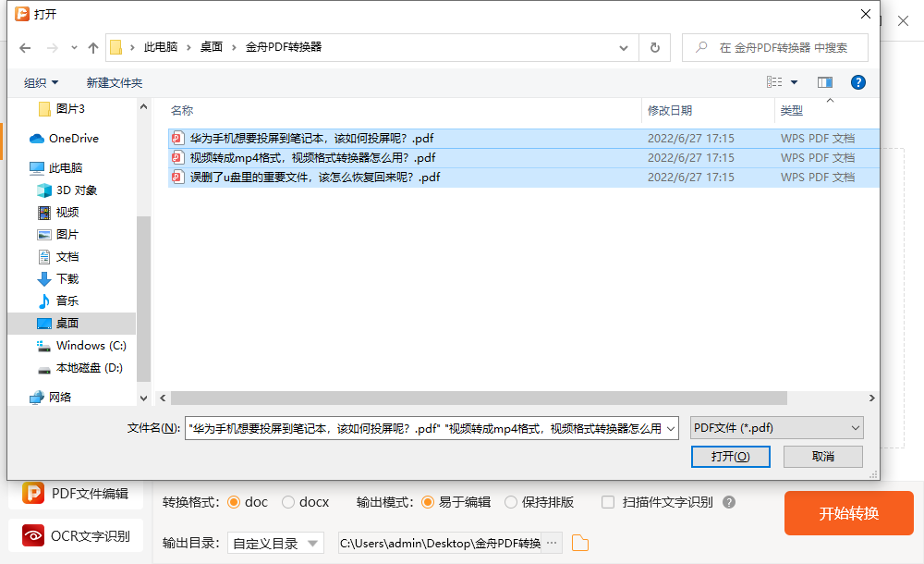Screen dimensions: 924x564
Task: Select the 视频转成mp4格式 PDF file
Action: pos(523,157)
